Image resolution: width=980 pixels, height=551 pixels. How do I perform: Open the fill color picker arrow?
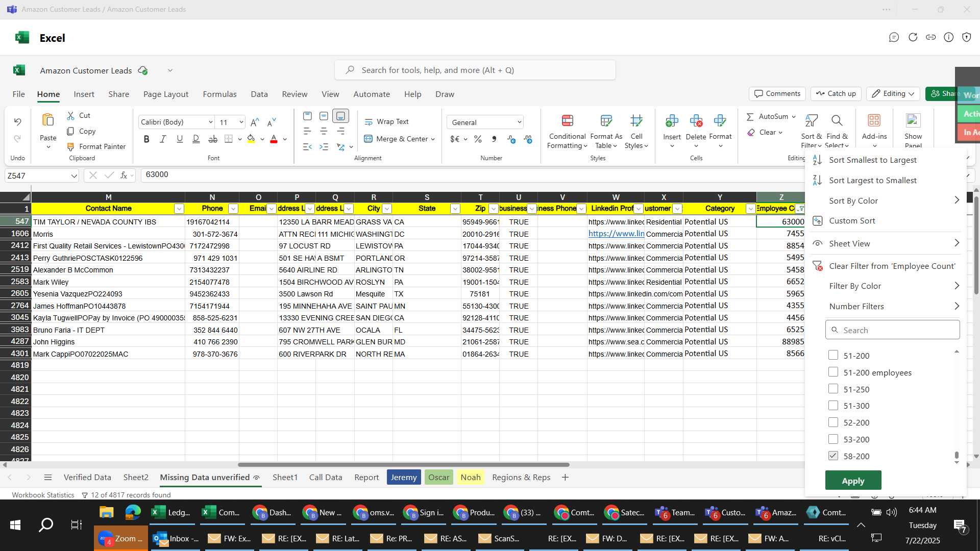[x=262, y=139]
